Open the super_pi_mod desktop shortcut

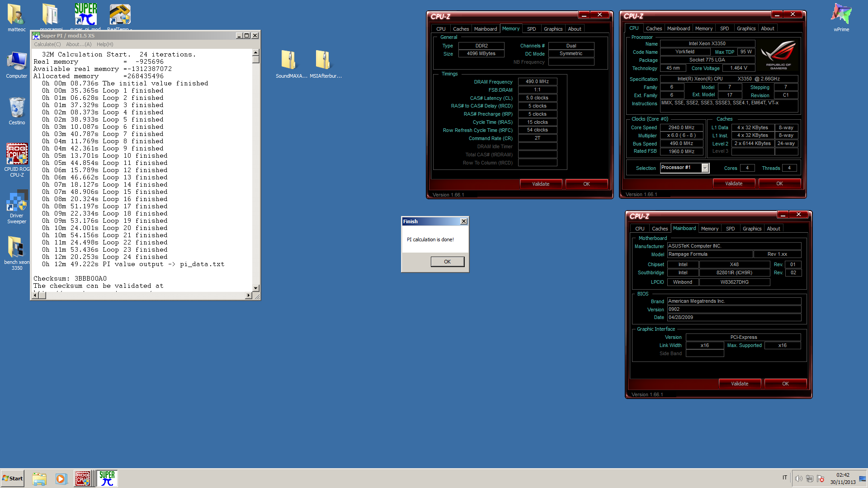tap(85, 16)
